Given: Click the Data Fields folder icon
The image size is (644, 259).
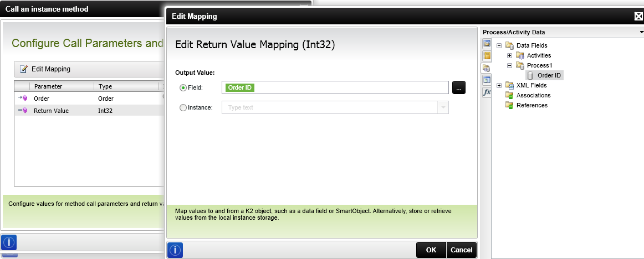Looking at the screenshot, I should click(x=509, y=45).
